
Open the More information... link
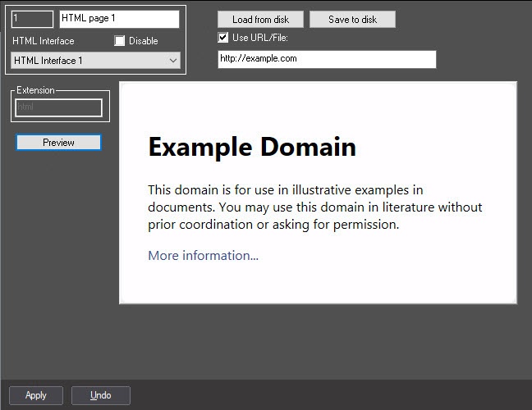[203, 256]
